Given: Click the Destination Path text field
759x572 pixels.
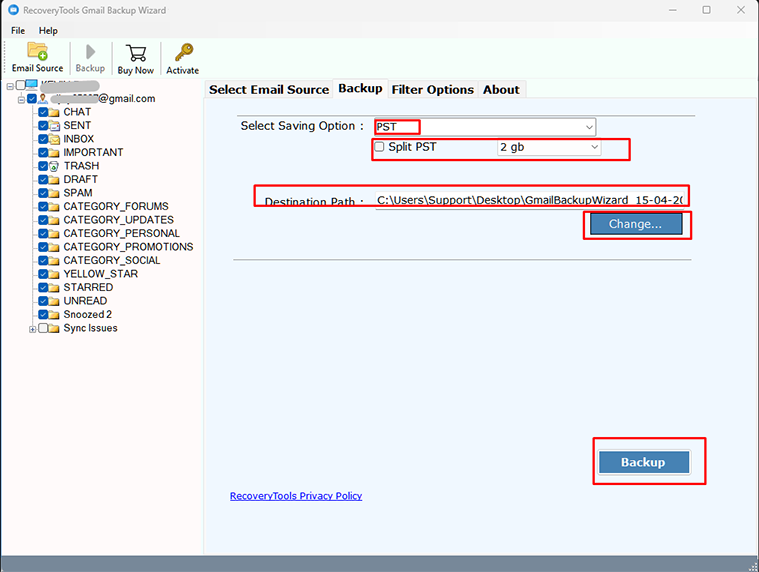Looking at the screenshot, I should click(x=530, y=200).
